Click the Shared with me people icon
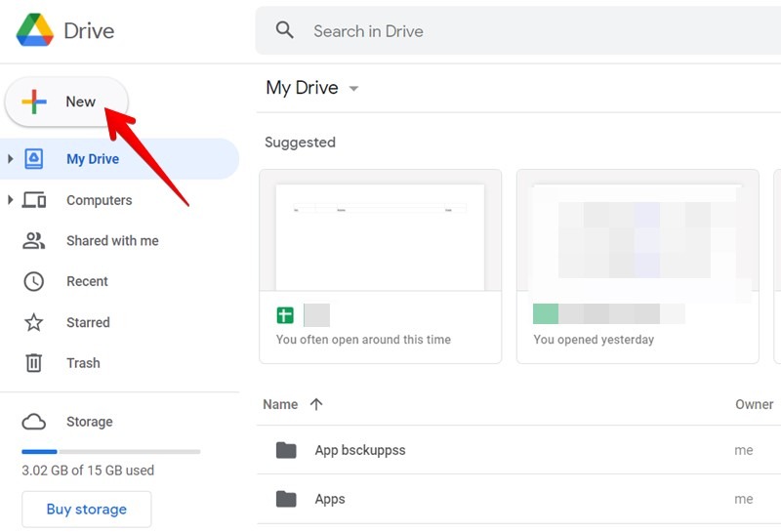The height and width of the screenshot is (532, 781). [x=34, y=240]
